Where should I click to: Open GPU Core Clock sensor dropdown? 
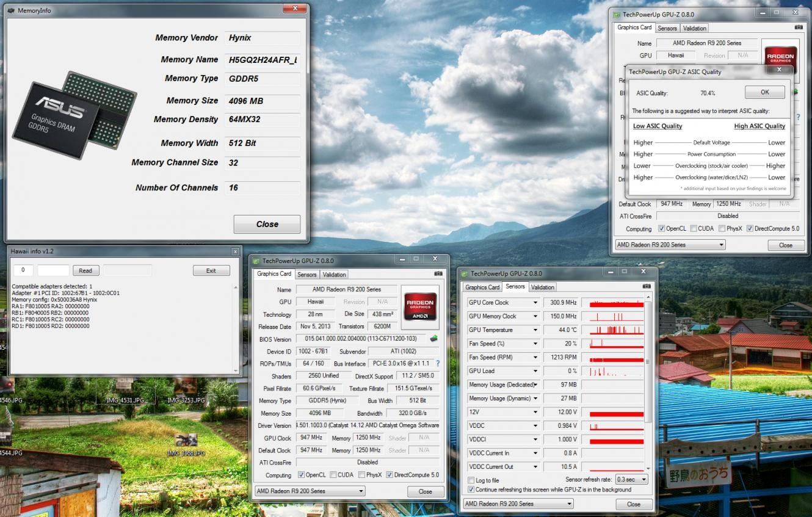pyautogui.click(x=535, y=303)
